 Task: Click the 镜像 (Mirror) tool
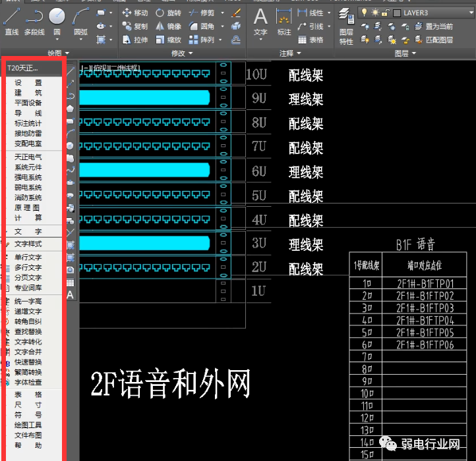click(x=168, y=27)
